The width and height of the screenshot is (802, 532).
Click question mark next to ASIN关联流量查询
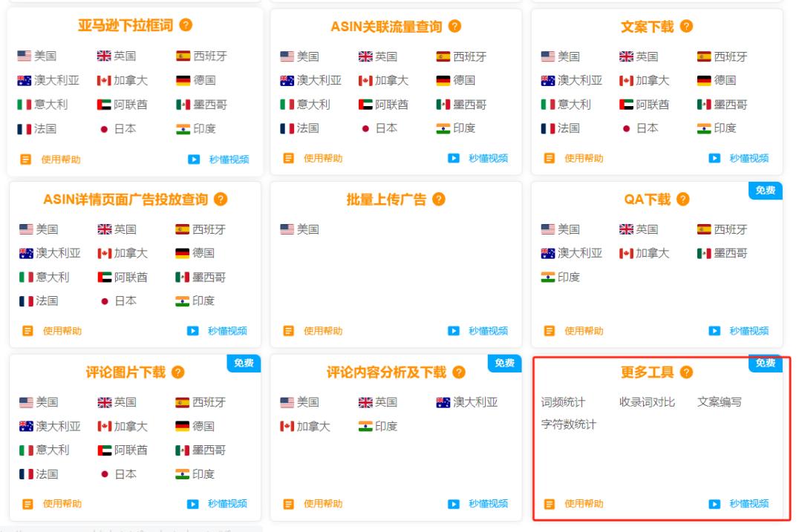pyautogui.click(x=454, y=26)
